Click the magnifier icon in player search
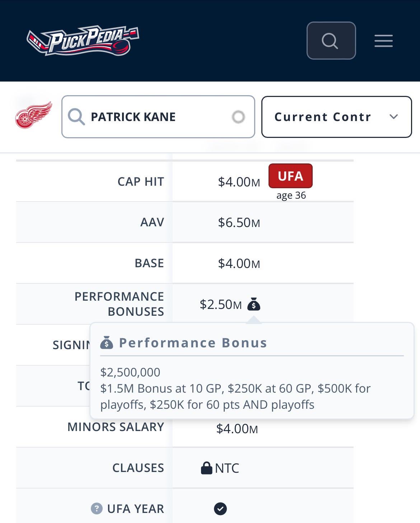This screenshot has width=420, height=523. pos(76,117)
